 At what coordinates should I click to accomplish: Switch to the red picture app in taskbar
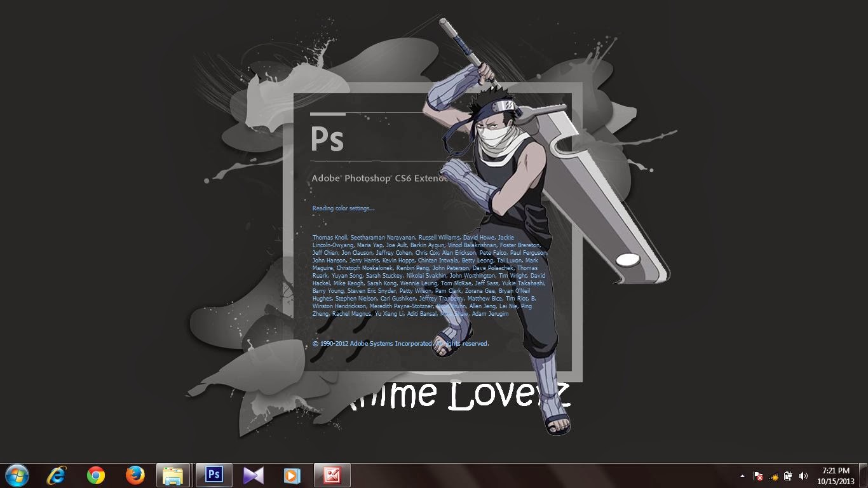[332, 475]
